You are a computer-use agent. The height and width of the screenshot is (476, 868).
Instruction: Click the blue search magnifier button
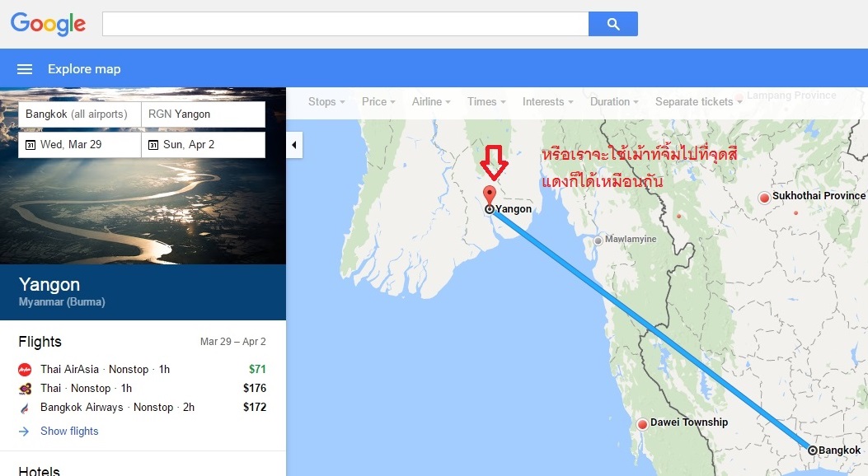pos(612,24)
